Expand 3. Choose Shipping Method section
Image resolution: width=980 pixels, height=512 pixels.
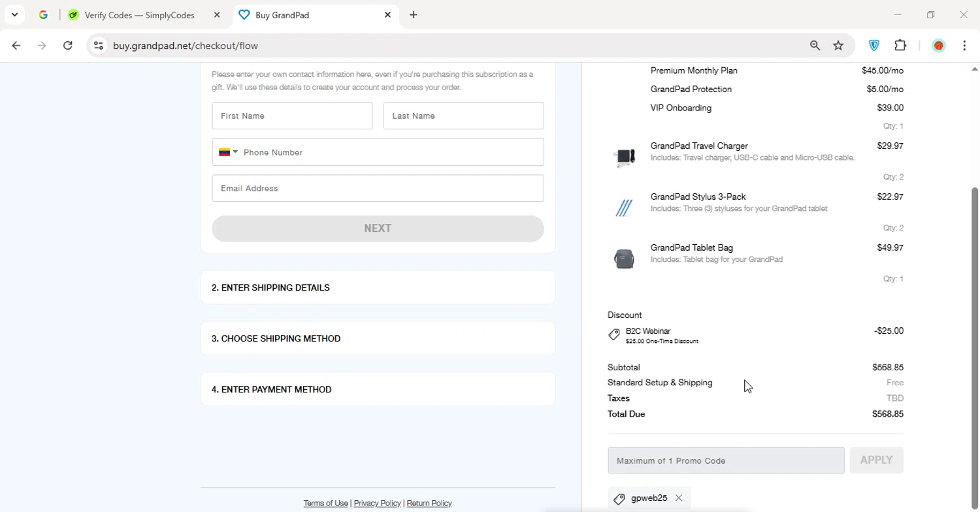[x=378, y=338]
